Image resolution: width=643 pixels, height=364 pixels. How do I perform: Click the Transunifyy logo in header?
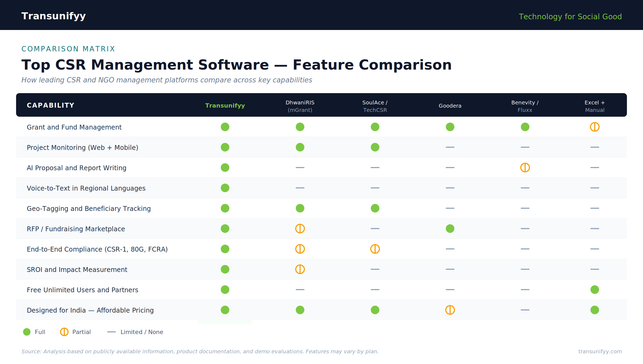coord(54,16)
